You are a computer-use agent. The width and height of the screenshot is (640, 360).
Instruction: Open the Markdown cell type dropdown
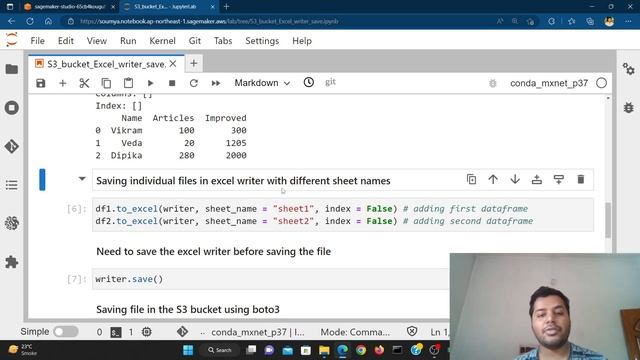tap(262, 83)
